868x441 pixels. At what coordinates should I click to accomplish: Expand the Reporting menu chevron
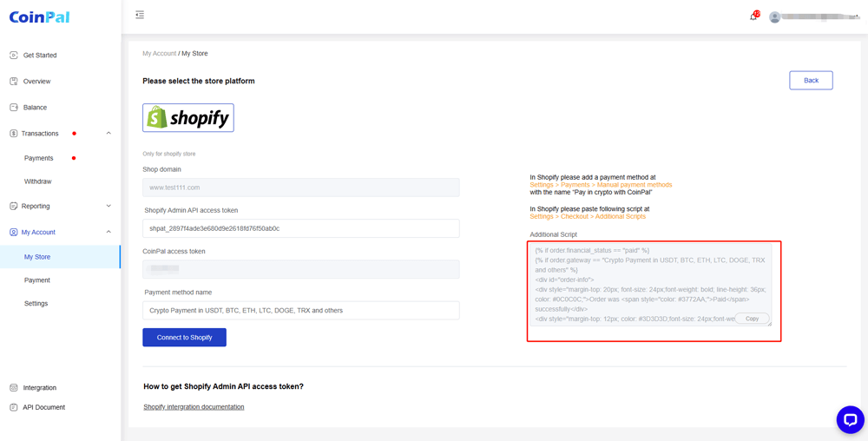pos(108,206)
